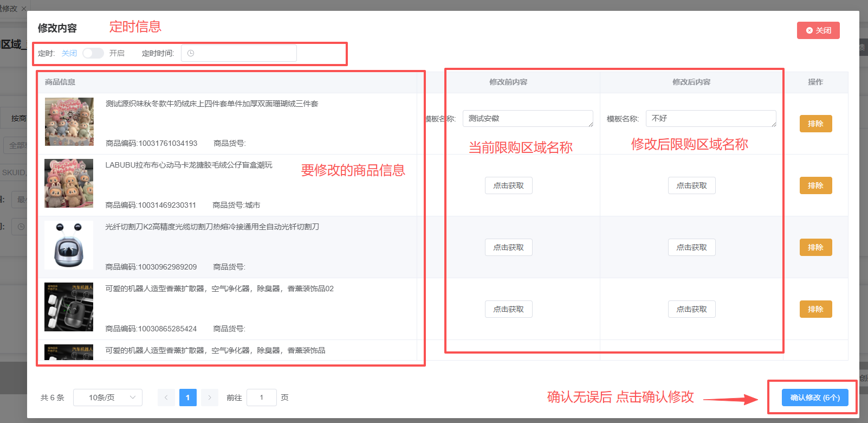Viewport: 868px width, 423px height.
Task: Click 点击获取 under 修改后内容 for LABUBU row
Action: (x=691, y=185)
